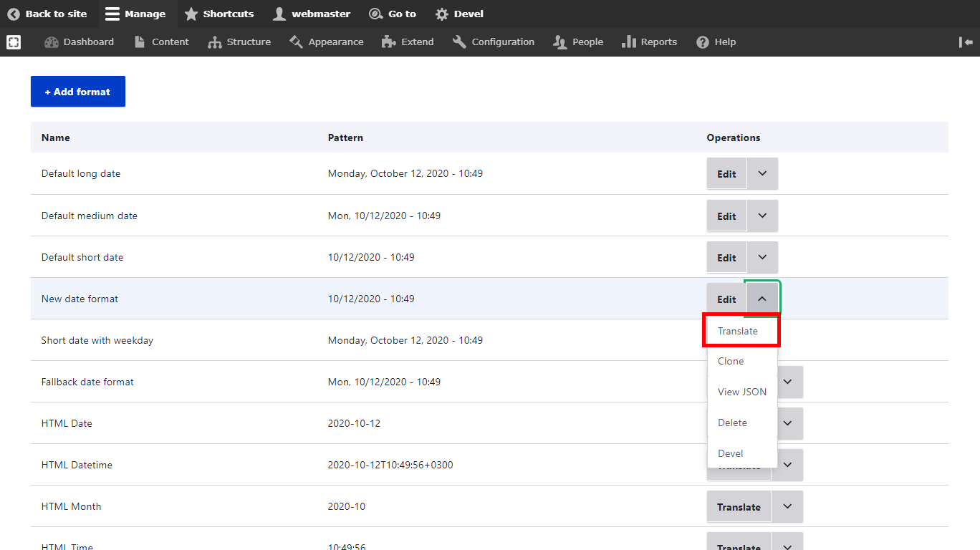The image size is (980, 550).
Task: Open the Reports bar chart item
Action: coord(649,42)
